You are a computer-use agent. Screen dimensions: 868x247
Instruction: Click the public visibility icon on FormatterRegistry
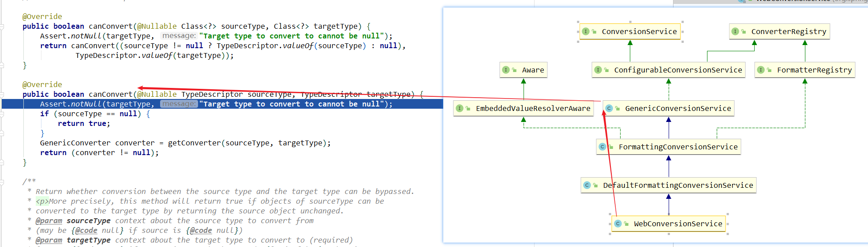pos(769,70)
